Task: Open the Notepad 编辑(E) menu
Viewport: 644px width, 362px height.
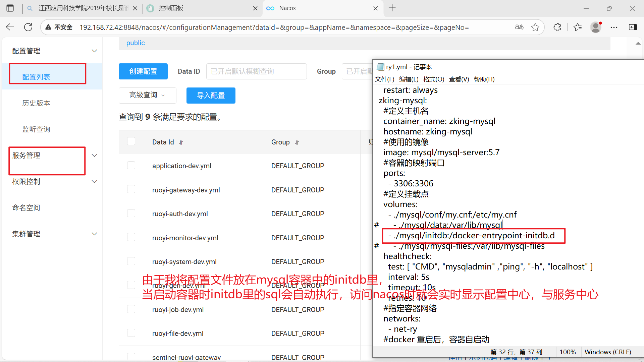Action: click(x=409, y=79)
